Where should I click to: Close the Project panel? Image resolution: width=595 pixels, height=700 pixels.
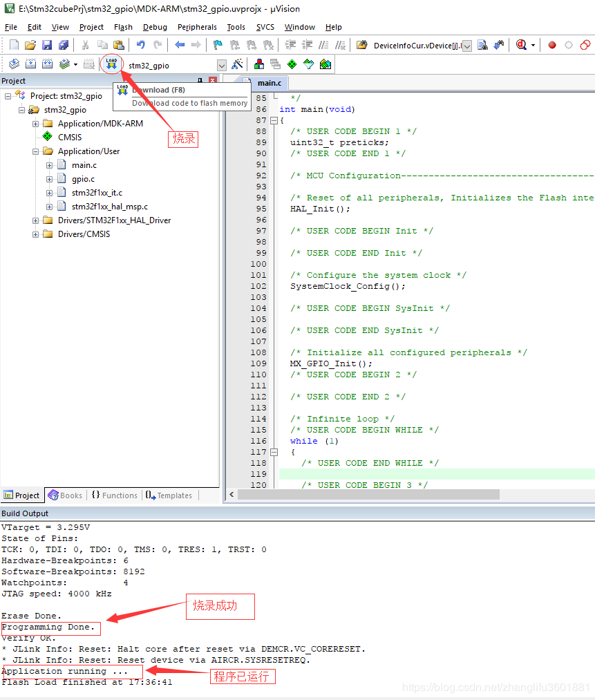click(x=213, y=81)
